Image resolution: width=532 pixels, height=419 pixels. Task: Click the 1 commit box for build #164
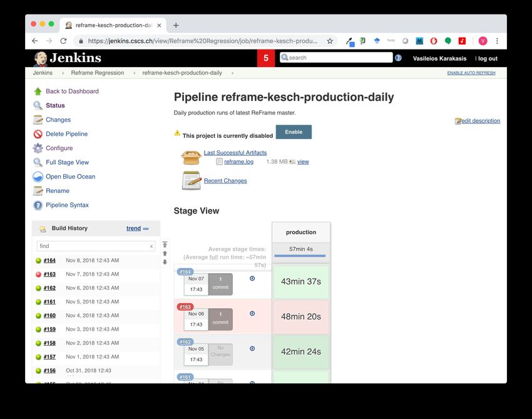click(220, 284)
